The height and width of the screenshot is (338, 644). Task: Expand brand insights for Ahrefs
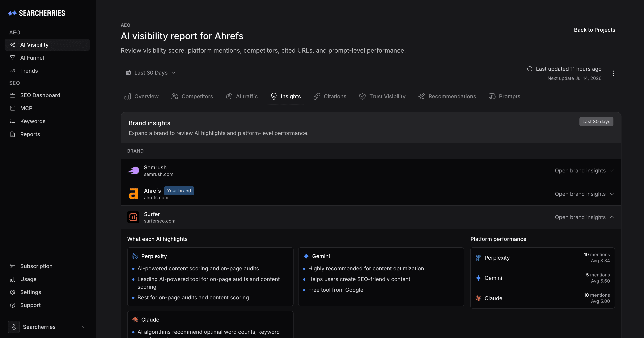tap(584, 194)
